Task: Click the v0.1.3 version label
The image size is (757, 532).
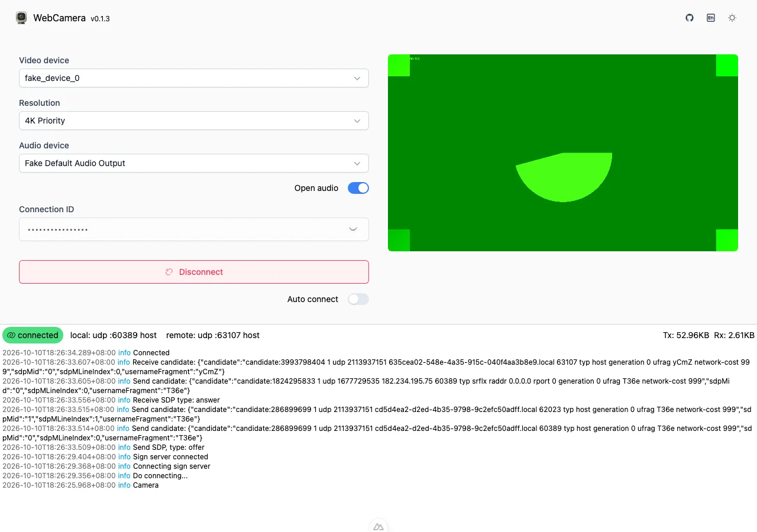Action: (x=100, y=18)
